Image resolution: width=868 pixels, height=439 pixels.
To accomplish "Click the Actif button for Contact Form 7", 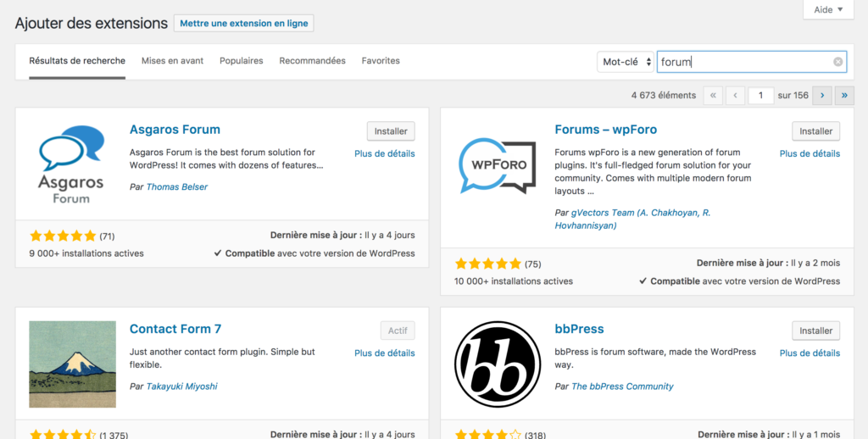I will coord(398,331).
